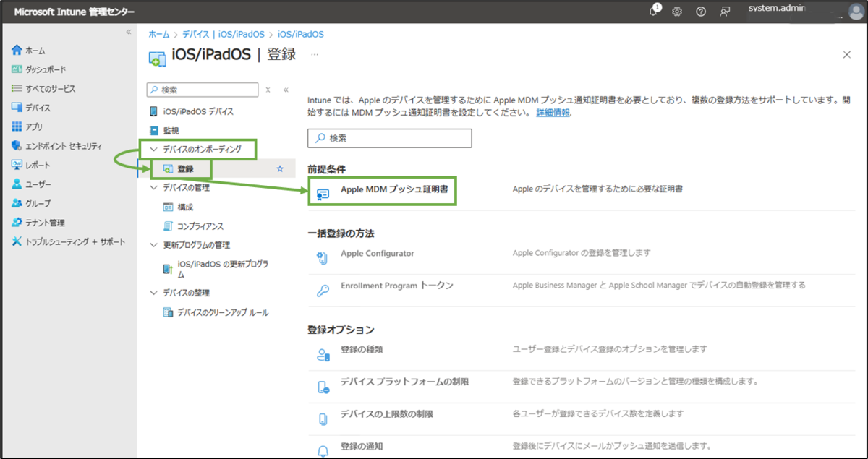Select デバイスのクリーンアップ ルール menu item

223,312
